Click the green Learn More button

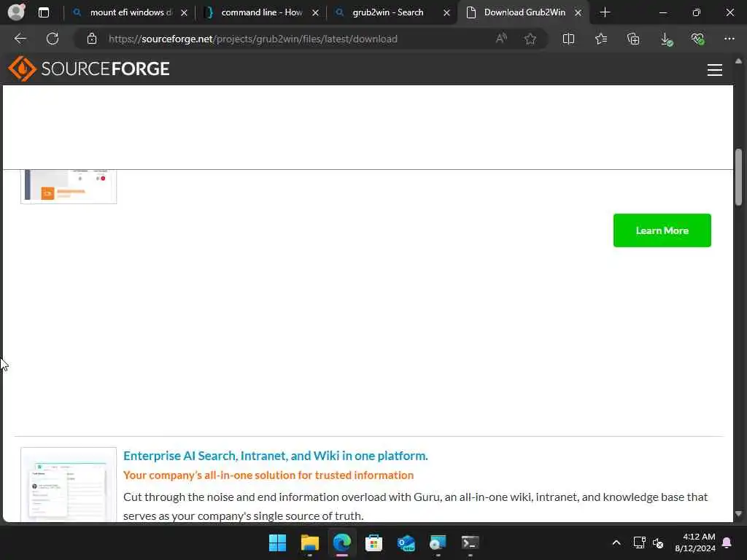pos(662,230)
